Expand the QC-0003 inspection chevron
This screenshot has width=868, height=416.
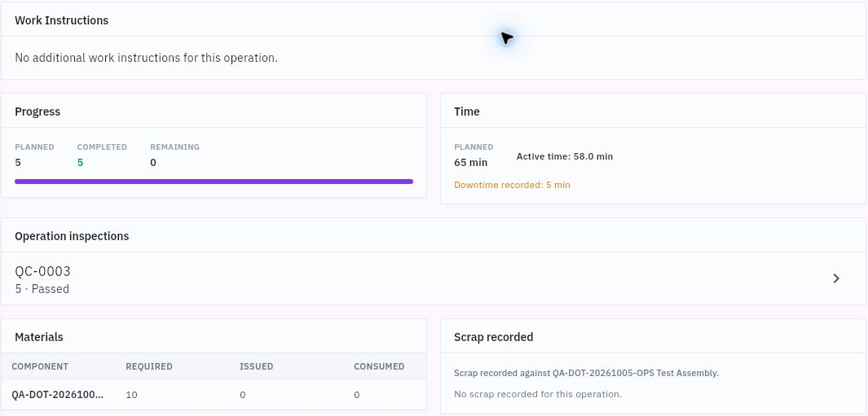coord(836,278)
